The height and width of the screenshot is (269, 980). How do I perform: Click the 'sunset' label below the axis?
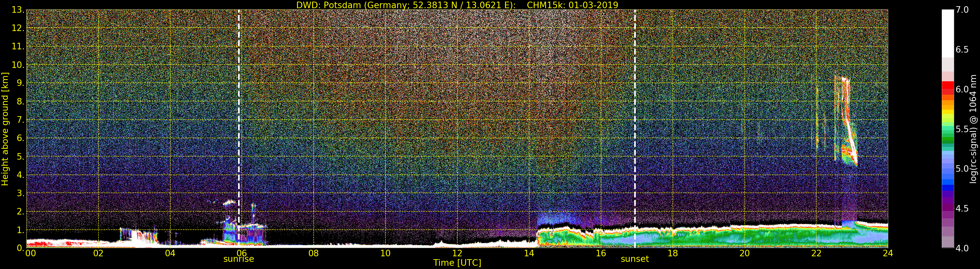point(635,259)
